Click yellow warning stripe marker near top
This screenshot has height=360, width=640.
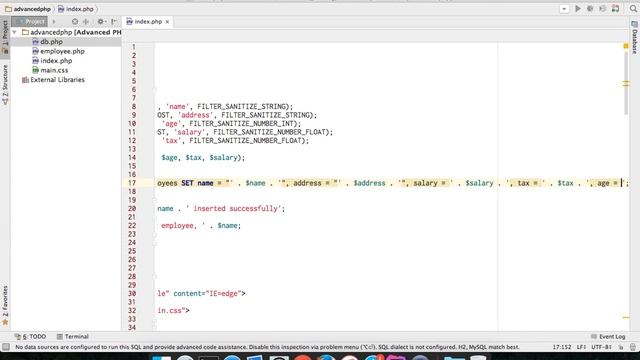pos(626,83)
